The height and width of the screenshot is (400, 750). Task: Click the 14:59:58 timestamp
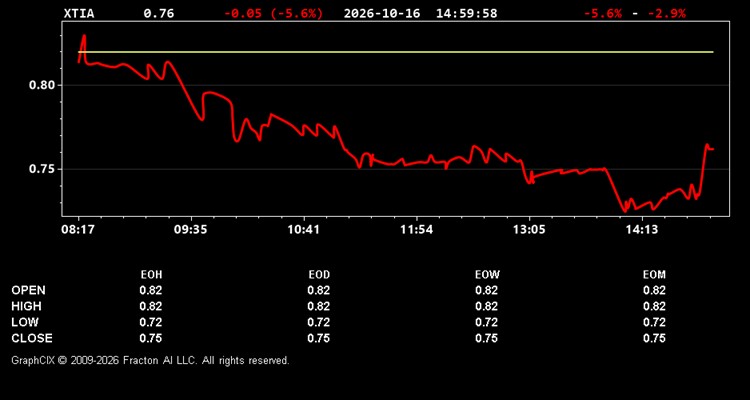[466, 13]
